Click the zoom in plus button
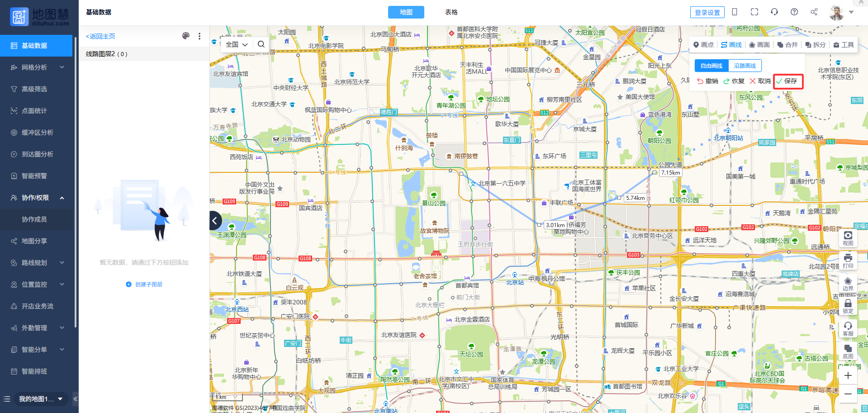The image size is (868, 413). pos(848,375)
